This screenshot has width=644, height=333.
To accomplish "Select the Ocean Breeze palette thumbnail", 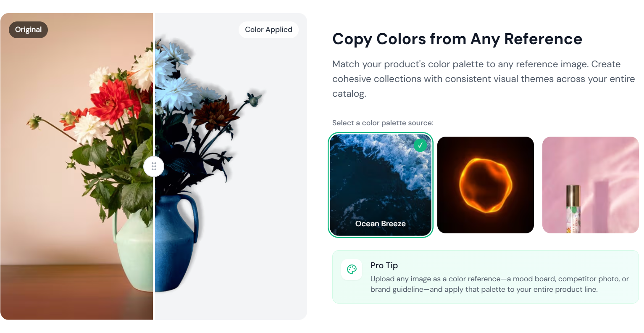I will (x=380, y=185).
